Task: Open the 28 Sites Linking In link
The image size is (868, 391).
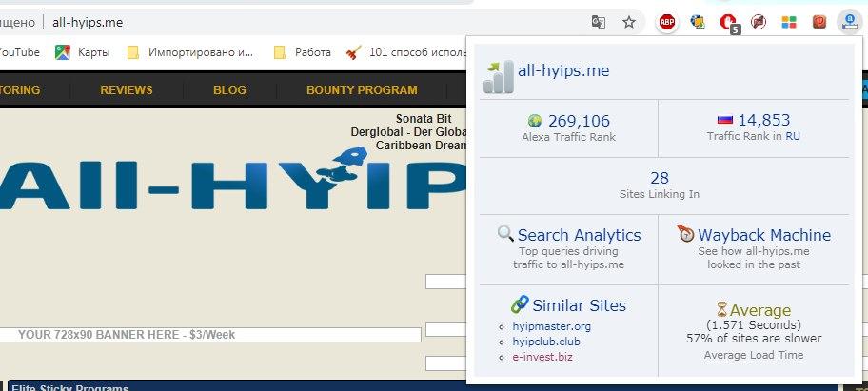Action: point(660,178)
